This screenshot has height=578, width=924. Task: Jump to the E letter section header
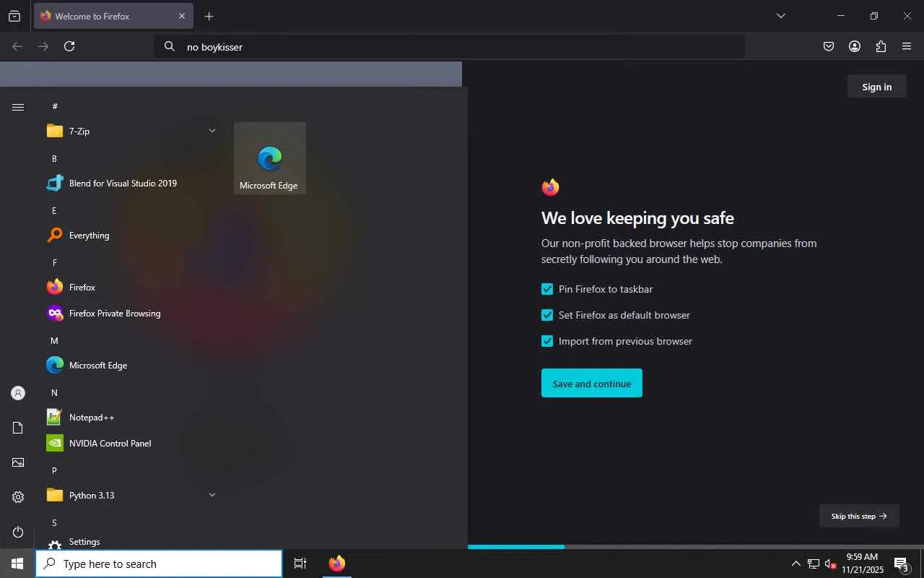tap(54, 210)
